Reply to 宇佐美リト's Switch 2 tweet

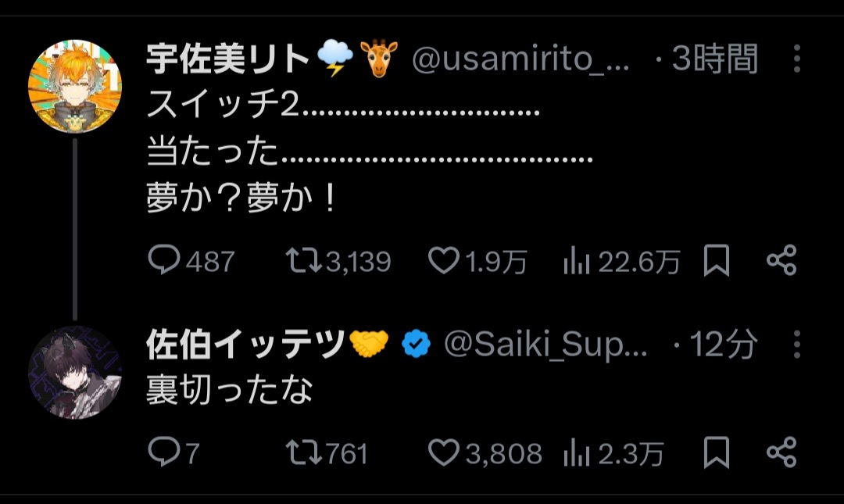[x=164, y=261]
